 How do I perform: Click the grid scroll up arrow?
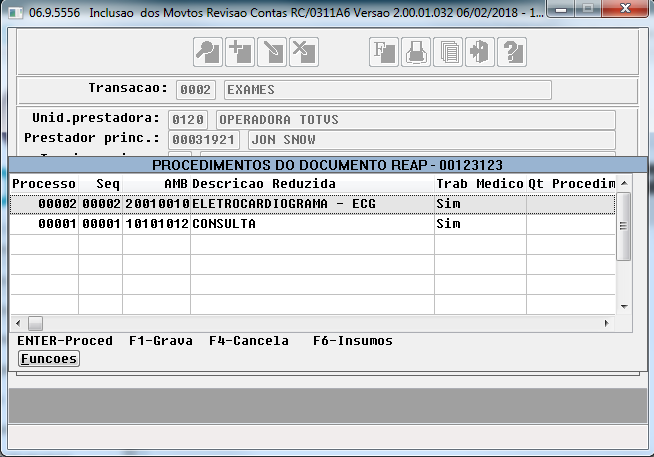coord(624,183)
